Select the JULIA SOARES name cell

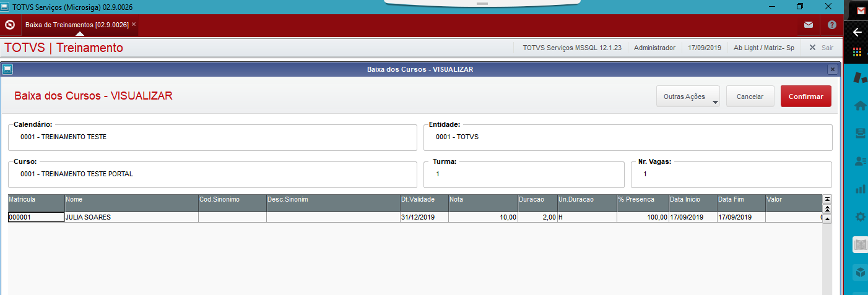coord(131,218)
